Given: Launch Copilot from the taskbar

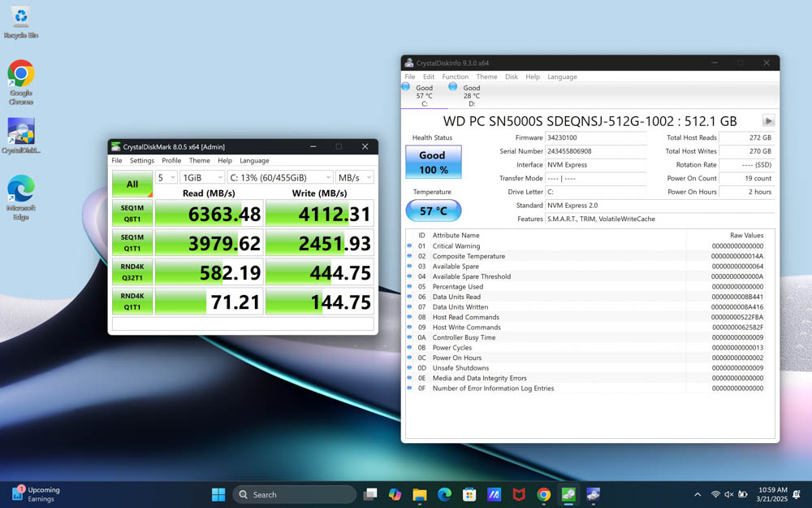Looking at the screenshot, I should 395,494.
